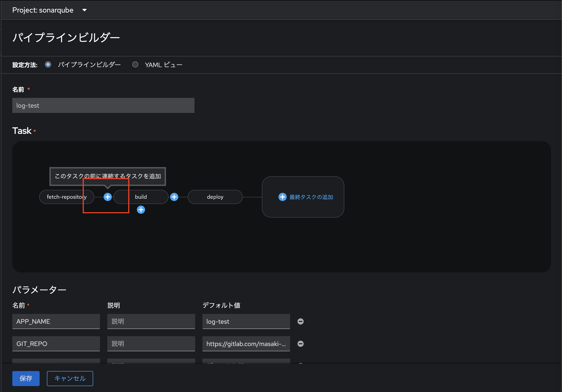
Task: Select the パイプラインビルダー radio button
Action: pos(48,64)
